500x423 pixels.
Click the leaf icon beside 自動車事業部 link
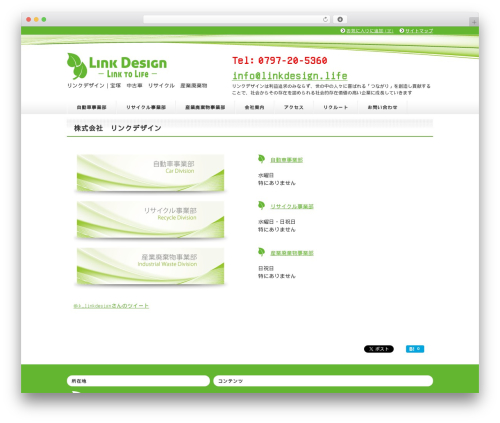click(x=262, y=159)
